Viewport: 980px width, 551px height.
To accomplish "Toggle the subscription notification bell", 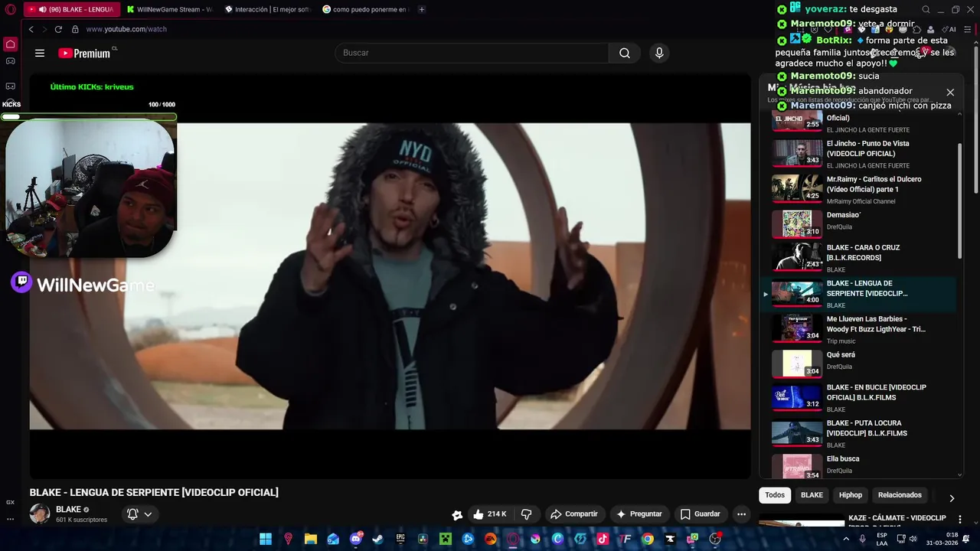I will click(x=132, y=514).
